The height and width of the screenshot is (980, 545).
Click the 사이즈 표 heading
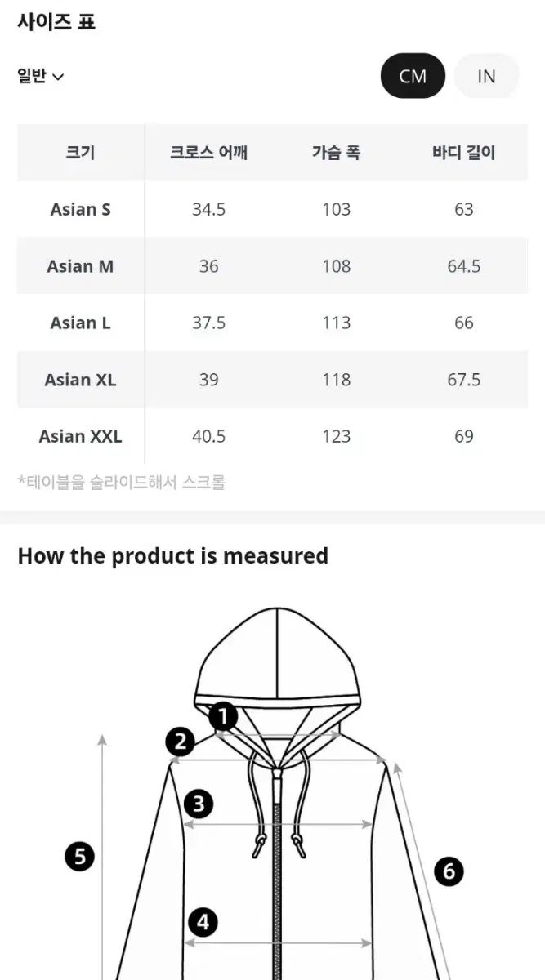pos(56,22)
